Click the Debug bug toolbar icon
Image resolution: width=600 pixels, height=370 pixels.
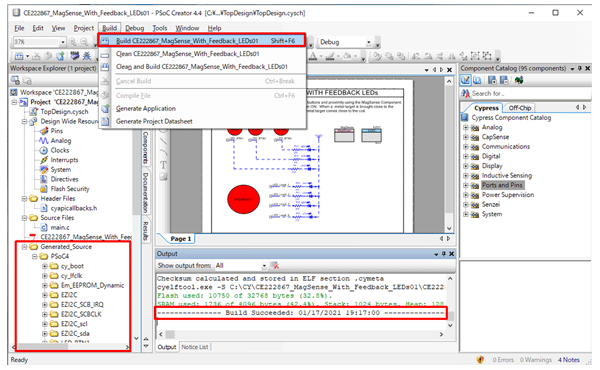87,56
